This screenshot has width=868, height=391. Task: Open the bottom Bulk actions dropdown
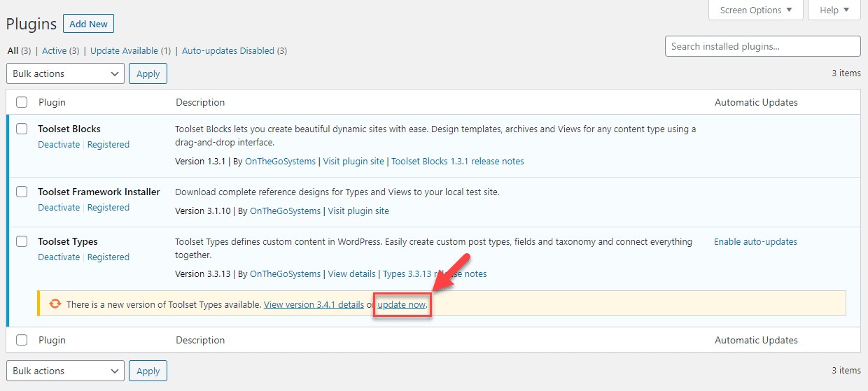[65, 371]
